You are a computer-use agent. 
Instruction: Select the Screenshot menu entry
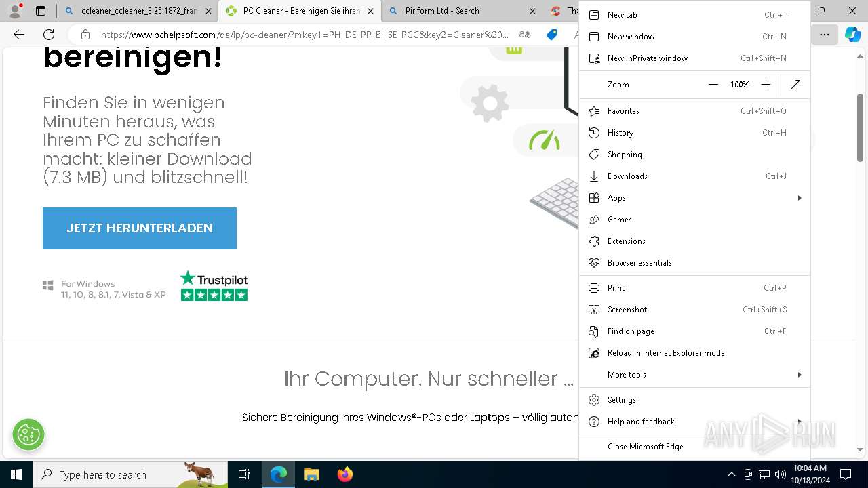(x=694, y=310)
